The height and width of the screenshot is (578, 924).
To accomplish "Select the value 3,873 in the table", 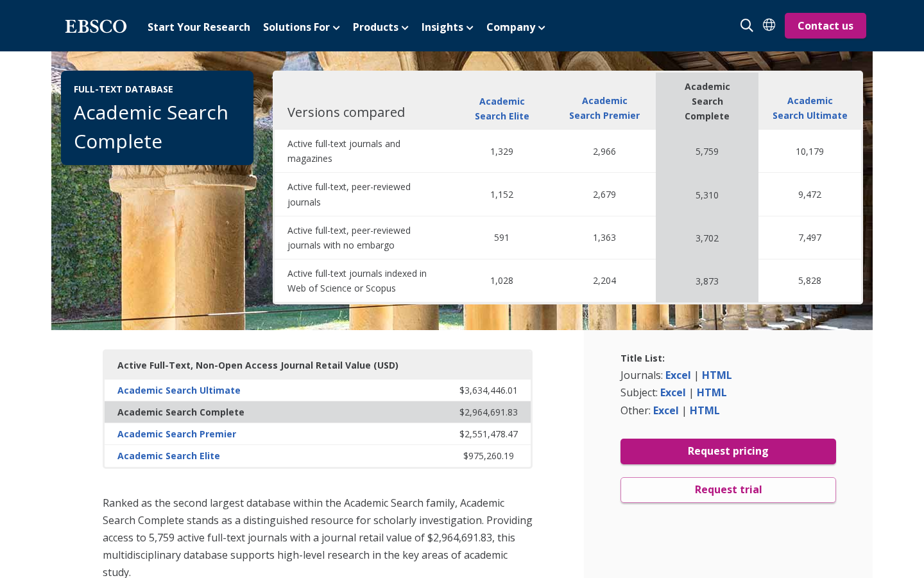I will coord(707,281).
